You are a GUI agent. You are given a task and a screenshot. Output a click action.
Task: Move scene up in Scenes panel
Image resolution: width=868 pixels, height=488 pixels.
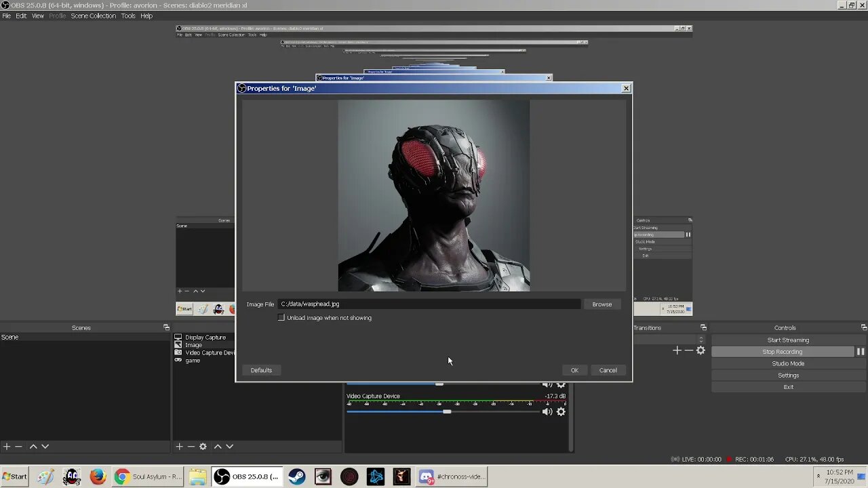pyautogui.click(x=33, y=447)
